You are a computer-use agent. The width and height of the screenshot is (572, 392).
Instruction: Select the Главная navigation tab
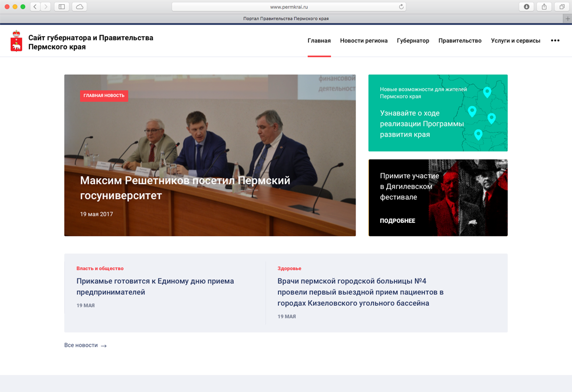[x=319, y=40]
